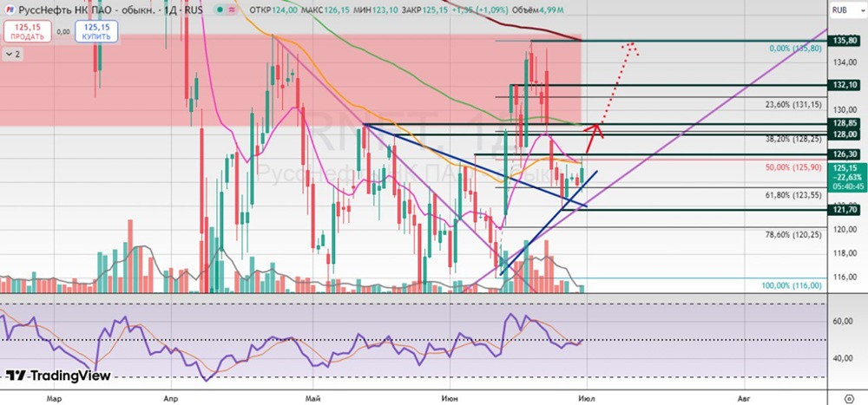Click the ОТКР 124,00 open value
The height and width of the screenshot is (405, 868).
274,10
